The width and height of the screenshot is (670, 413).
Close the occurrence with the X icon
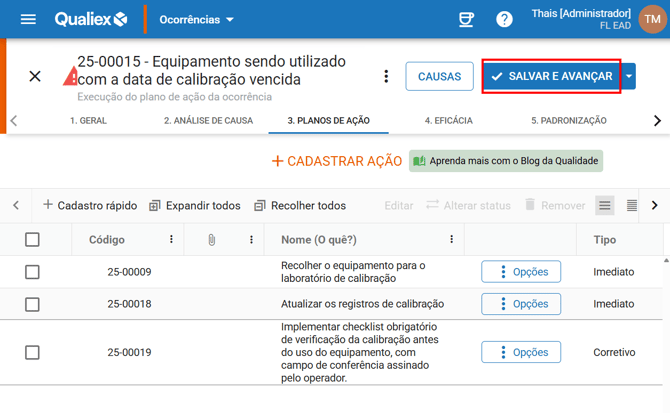coord(35,76)
